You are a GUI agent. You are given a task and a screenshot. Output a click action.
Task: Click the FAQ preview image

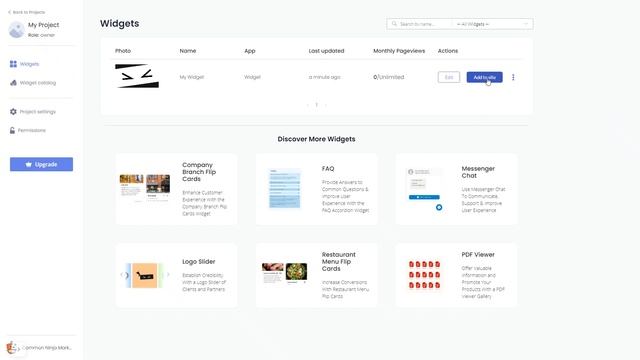click(x=284, y=188)
